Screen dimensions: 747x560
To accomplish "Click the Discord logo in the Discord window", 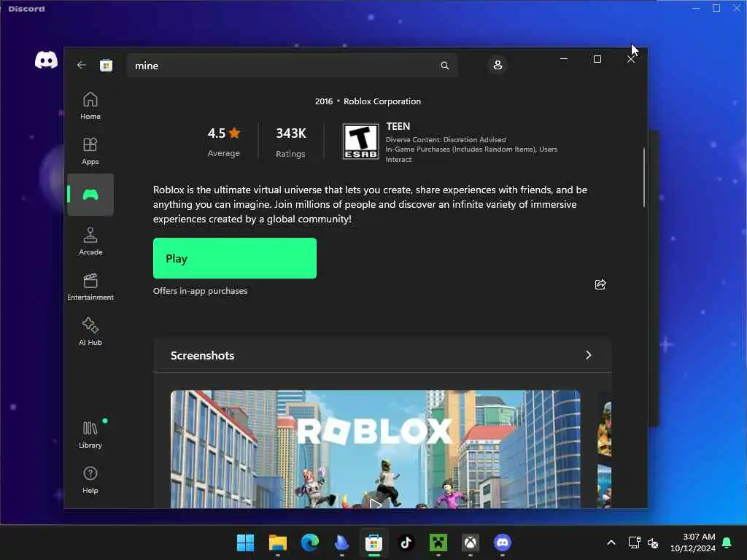I will (x=46, y=60).
